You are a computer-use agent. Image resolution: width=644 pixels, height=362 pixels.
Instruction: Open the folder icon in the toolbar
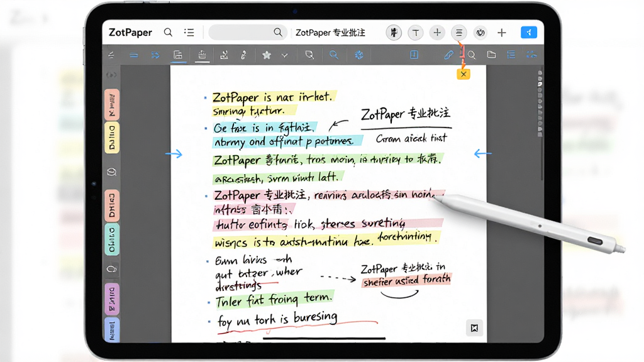(491, 55)
